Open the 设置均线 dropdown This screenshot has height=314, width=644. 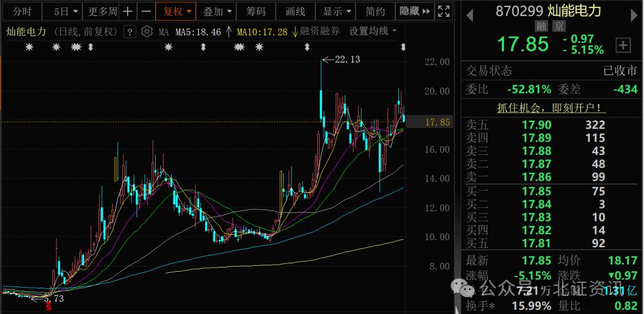(x=373, y=32)
